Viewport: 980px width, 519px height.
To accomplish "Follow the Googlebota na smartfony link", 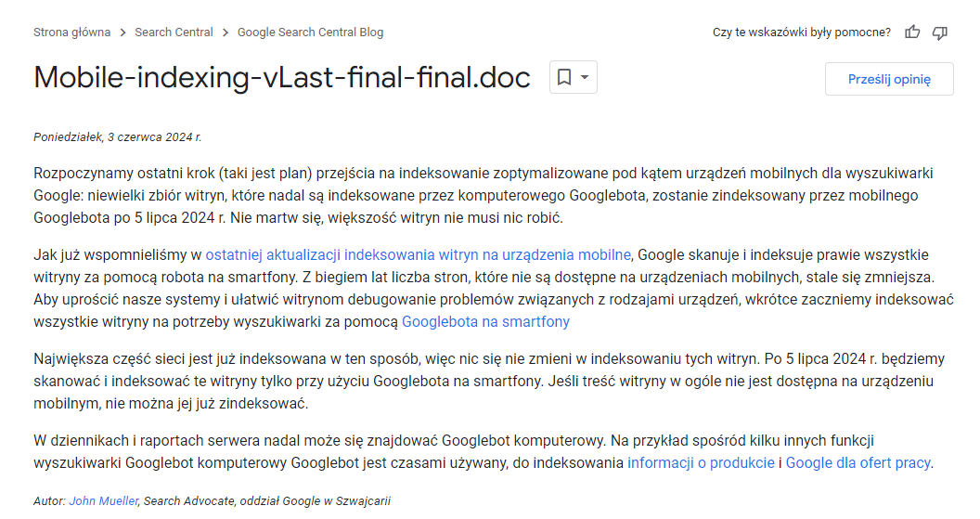I will click(x=485, y=322).
